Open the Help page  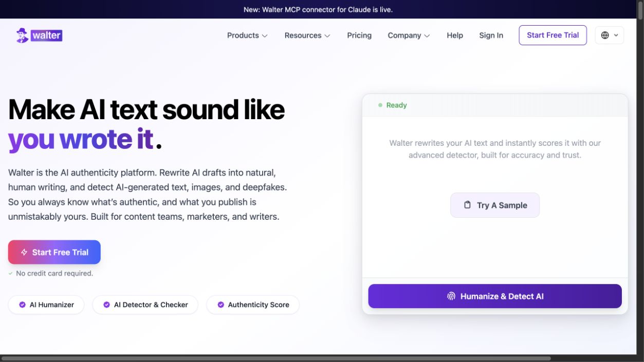pyautogui.click(x=455, y=35)
